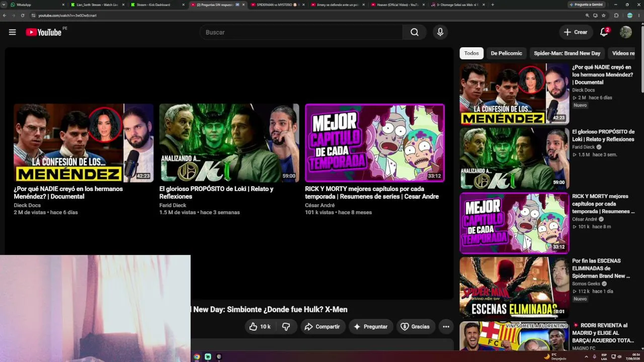Image resolution: width=644 pixels, height=362 pixels.
Task: Switch to Heaven (Official Video) tab
Action: [x=397, y=5]
